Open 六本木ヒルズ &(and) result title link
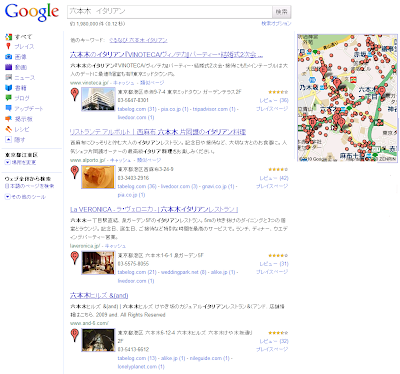The height and width of the screenshot is (374, 400). pos(99,296)
